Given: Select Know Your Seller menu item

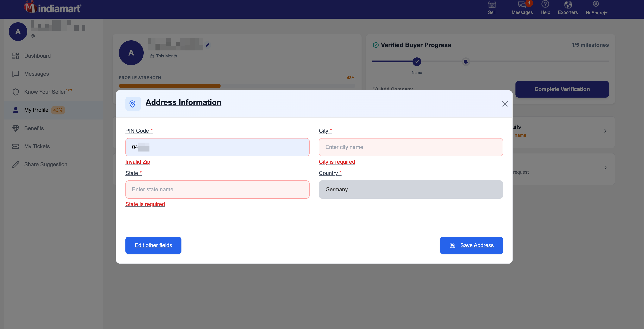Looking at the screenshot, I should click(x=45, y=92).
